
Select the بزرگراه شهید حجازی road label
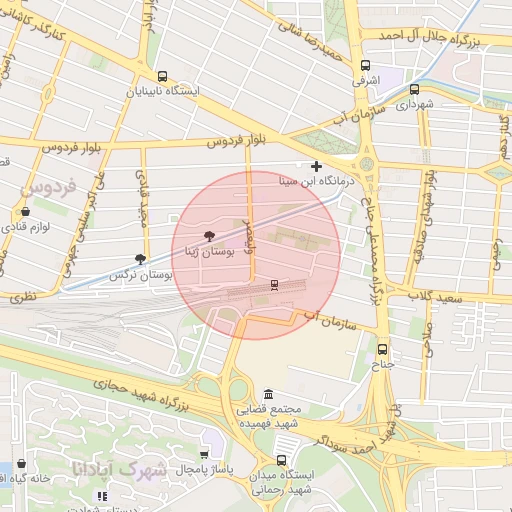(141, 394)
